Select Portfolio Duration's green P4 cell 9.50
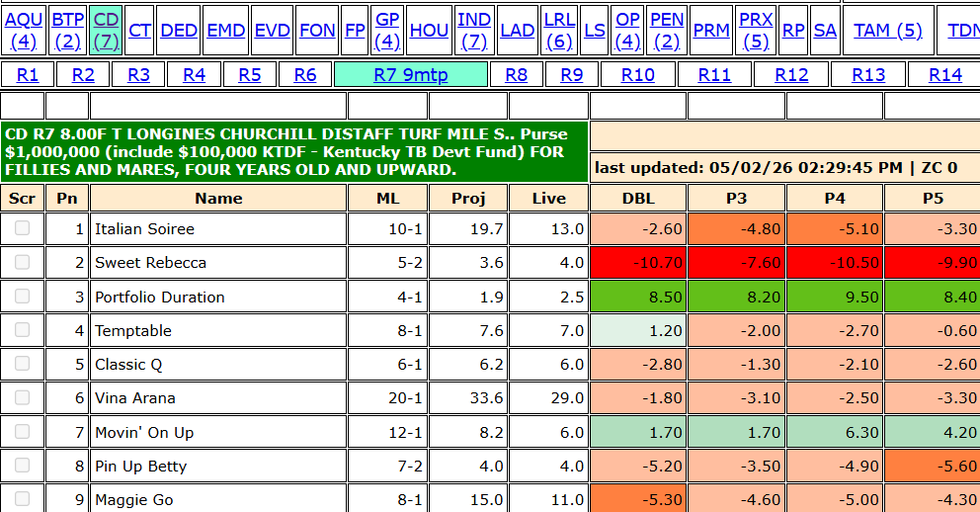 click(835, 297)
